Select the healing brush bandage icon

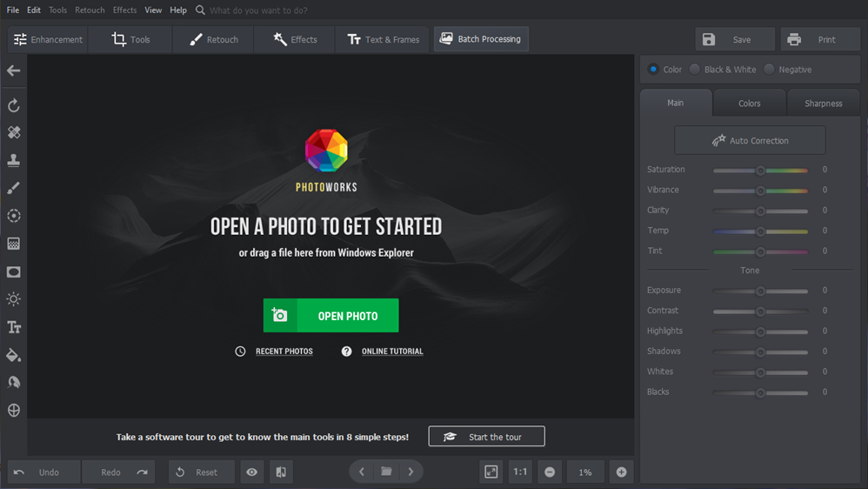(x=14, y=132)
